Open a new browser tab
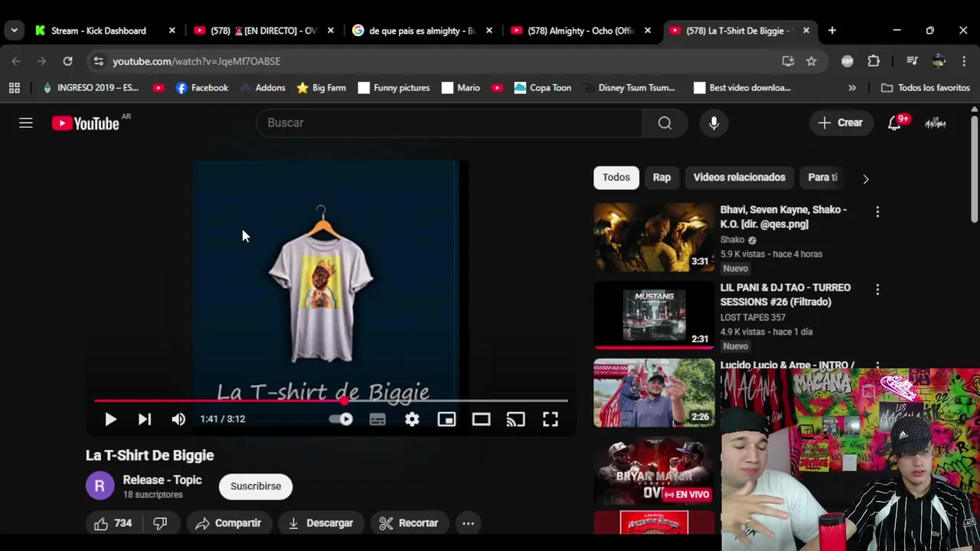This screenshot has width=980, height=551. (832, 31)
